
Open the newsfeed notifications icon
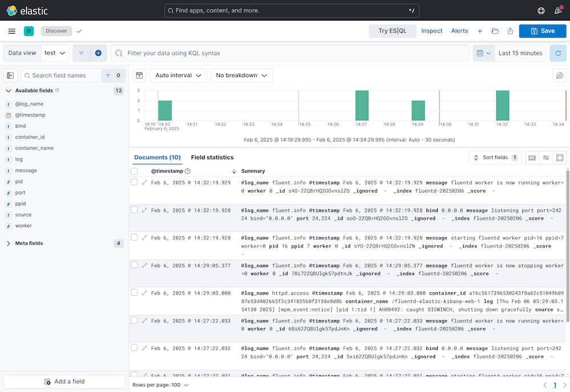pos(559,10)
